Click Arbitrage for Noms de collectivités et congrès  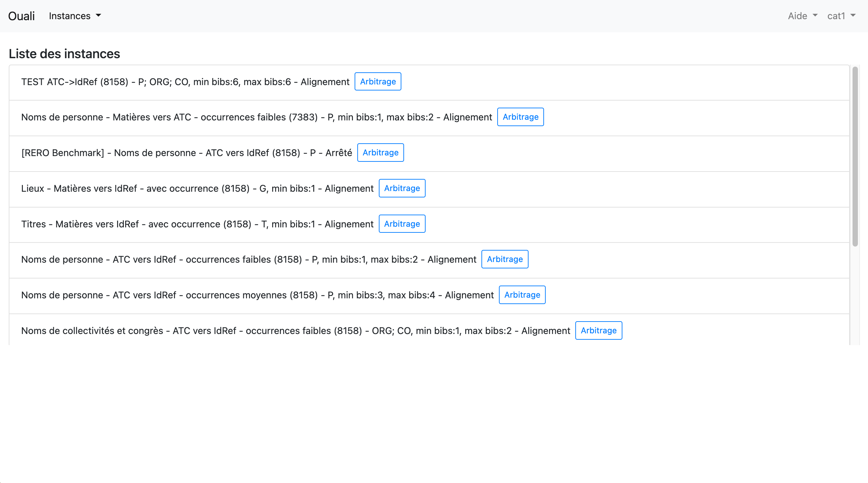pyautogui.click(x=599, y=331)
